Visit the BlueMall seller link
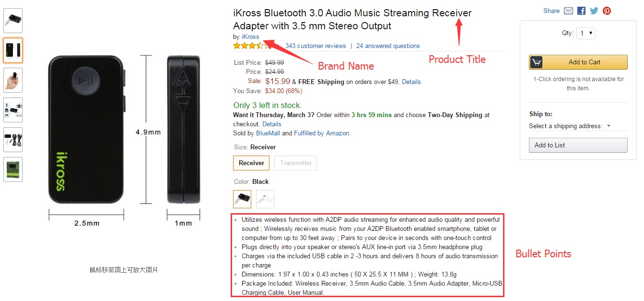Screen dimensions: 644x301 point(268,133)
